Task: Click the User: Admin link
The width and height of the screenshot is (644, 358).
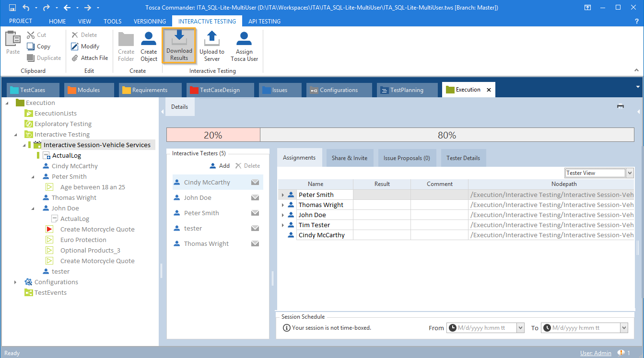Action: [596, 353]
